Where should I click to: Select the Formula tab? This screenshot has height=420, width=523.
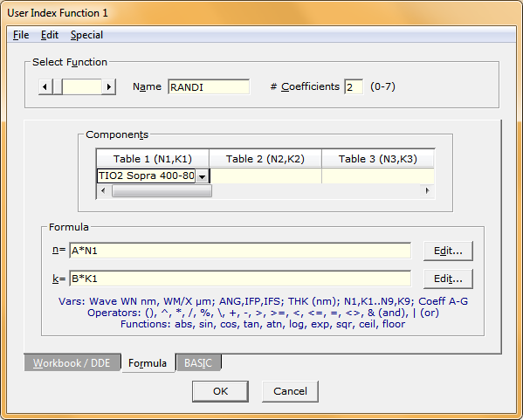148,363
